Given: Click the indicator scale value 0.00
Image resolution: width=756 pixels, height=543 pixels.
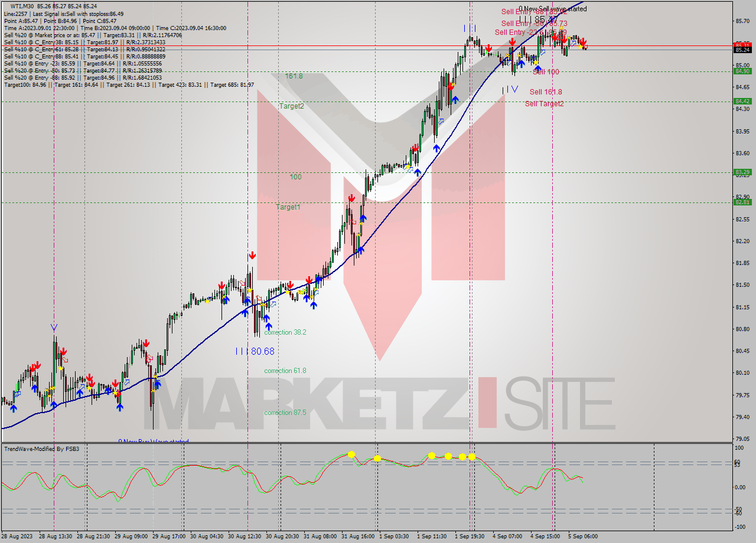Looking at the screenshot, I should pyautogui.click(x=740, y=488).
